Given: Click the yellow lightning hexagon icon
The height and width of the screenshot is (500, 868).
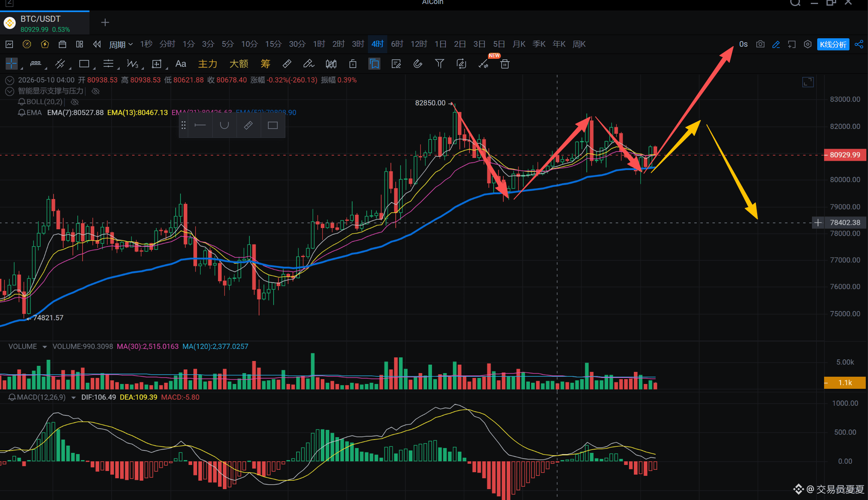Looking at the screenshot, I should 45,44.
